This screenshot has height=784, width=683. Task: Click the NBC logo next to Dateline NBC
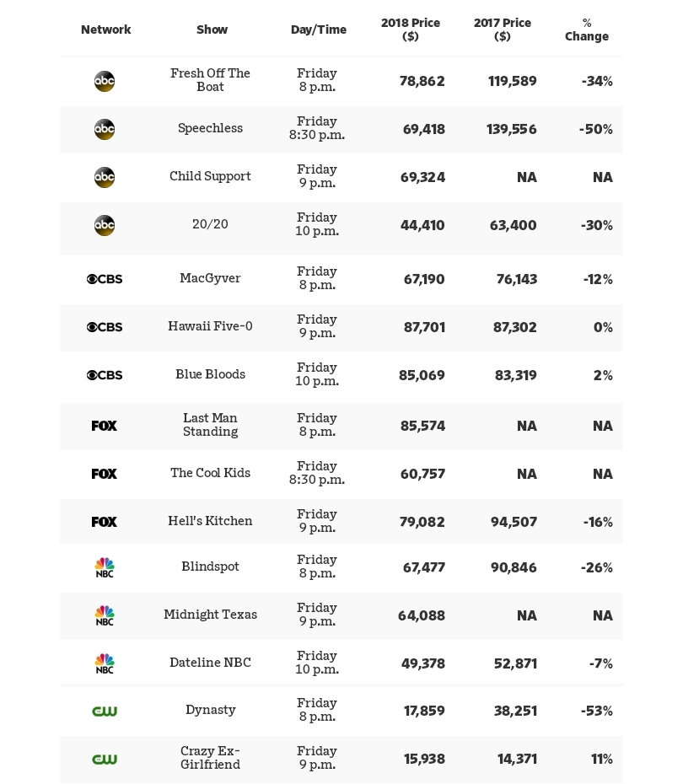pos(105,663)
